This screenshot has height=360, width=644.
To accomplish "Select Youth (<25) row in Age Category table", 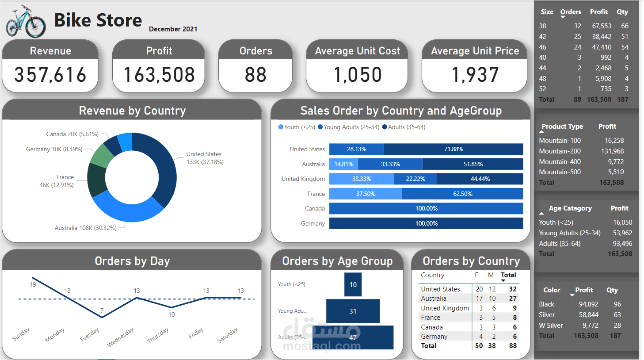I will (586, 222).
